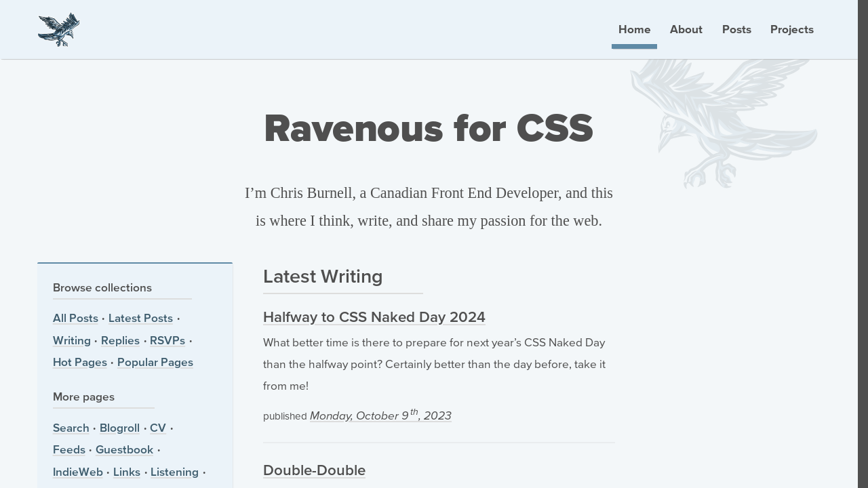Open the About navigation item

click(686, 29)
